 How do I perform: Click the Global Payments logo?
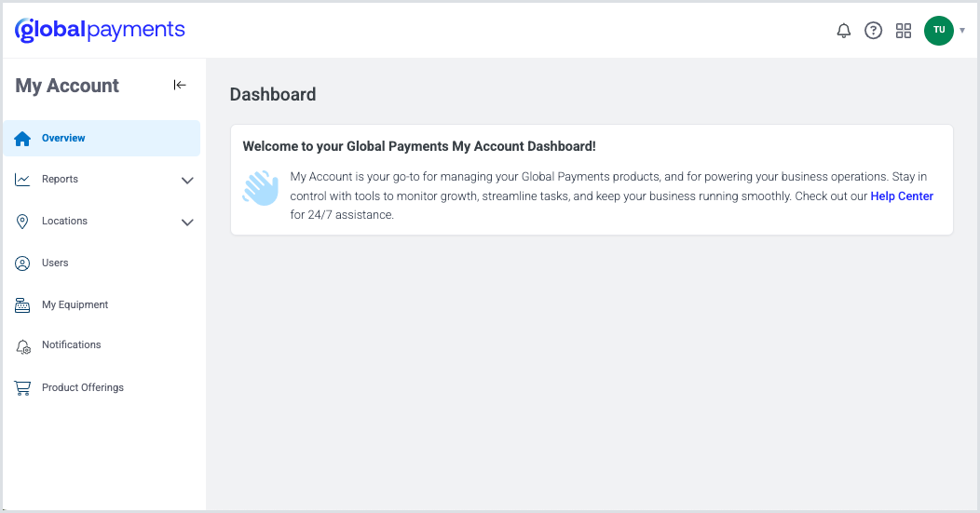pyautogui.click(x=100, y=30)
